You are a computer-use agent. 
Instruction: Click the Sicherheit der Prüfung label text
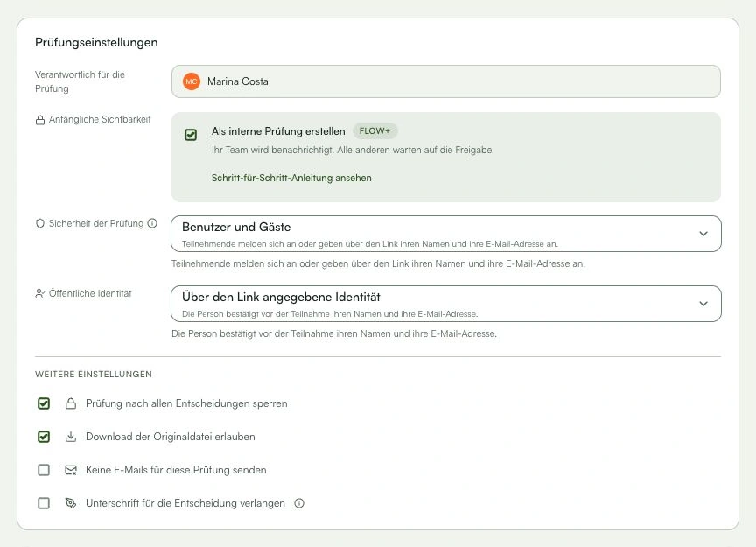pos(96,223)
